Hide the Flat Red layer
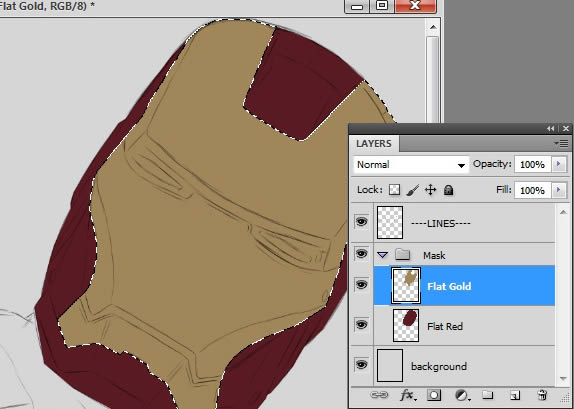The image size is (574, 409). 361,325
